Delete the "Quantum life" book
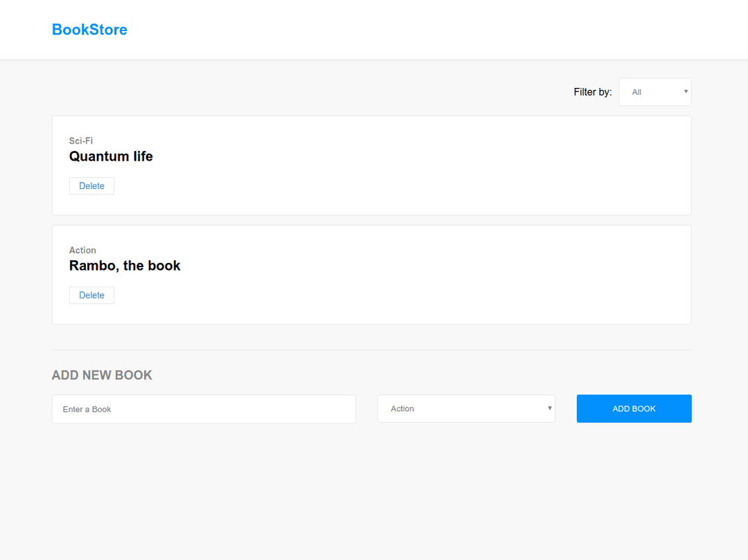 [x=91, y=186]
